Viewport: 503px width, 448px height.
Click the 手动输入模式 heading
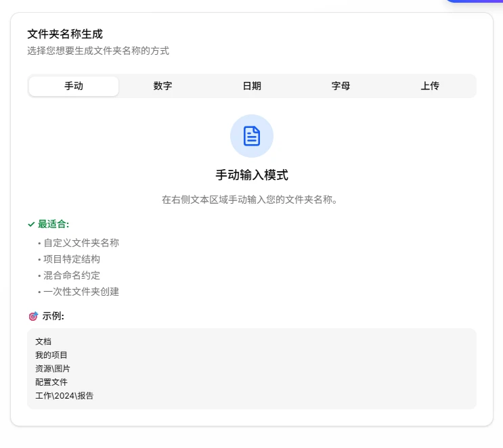[252, 175]
